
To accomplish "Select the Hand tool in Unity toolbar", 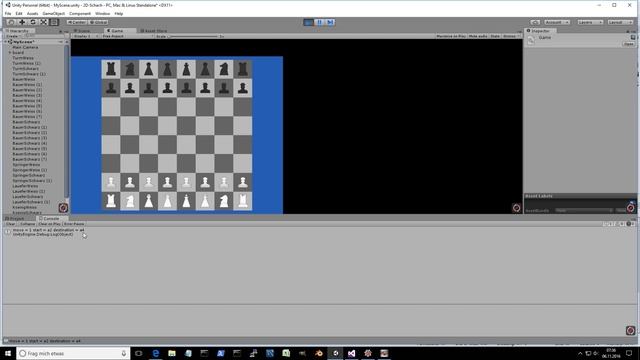I will tap(11, 22).
